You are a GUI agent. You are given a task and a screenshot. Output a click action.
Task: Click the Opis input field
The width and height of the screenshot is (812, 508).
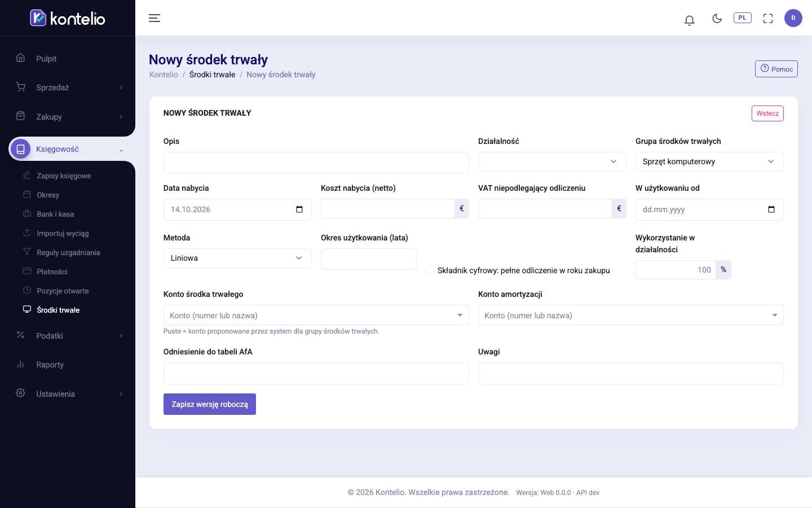click(316, 163)
